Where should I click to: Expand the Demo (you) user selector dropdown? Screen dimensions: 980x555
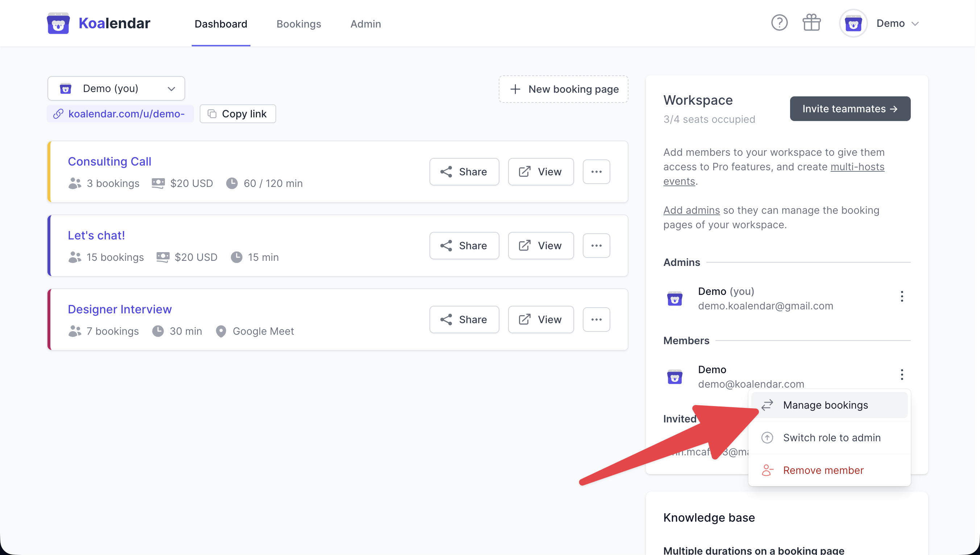pyautogui.click(x=116, y=88)
